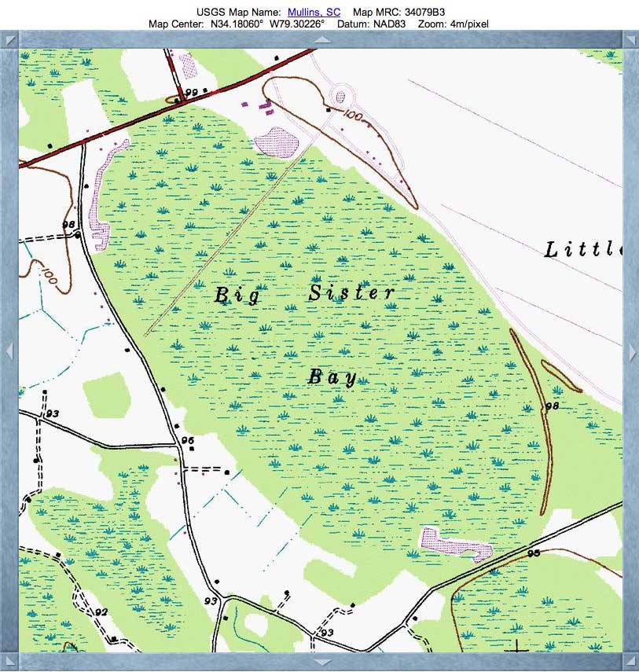
Task: Click the 'Bay' label on the map
Action: [332, 377]
